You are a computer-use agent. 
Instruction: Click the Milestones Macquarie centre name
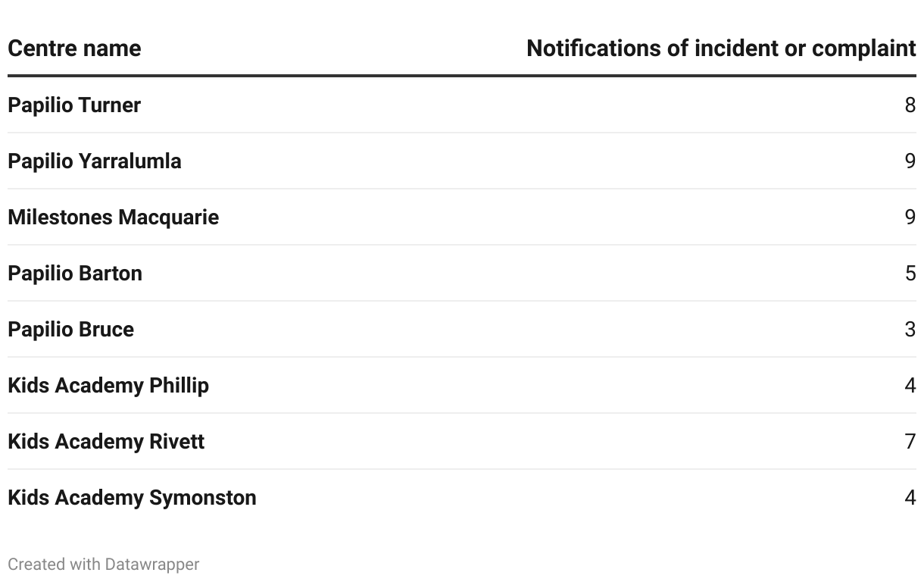(113, 217)
